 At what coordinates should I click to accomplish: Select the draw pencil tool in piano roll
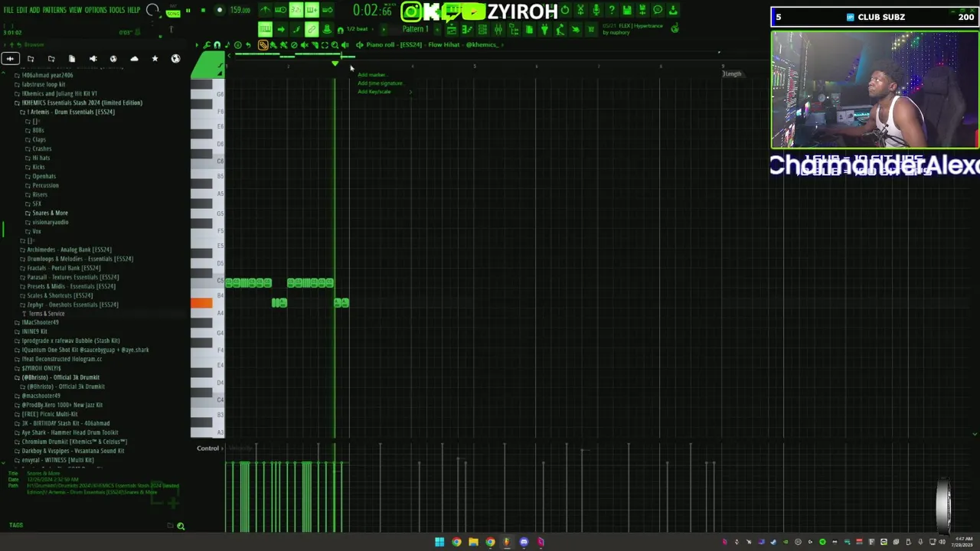coord(263,45)
